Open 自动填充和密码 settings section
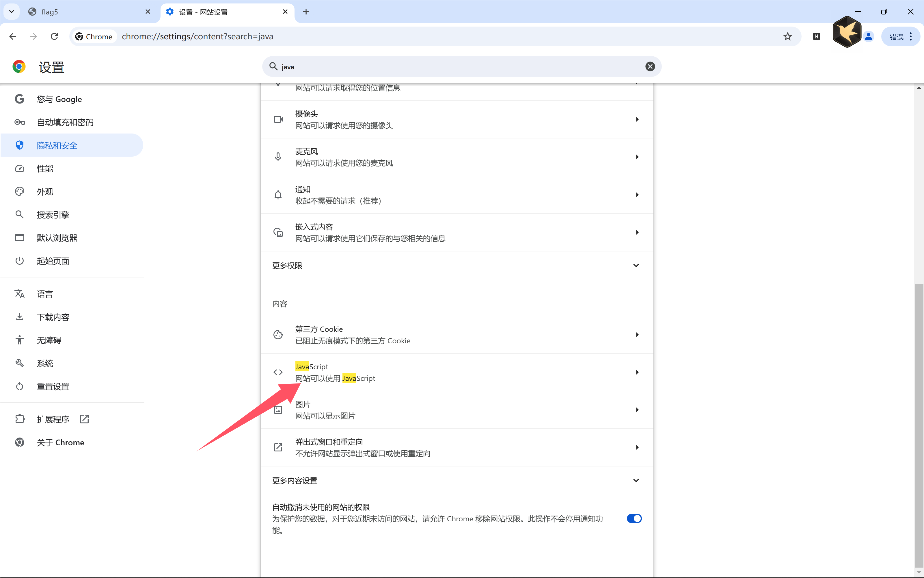Viewport: 924px width, 578px height. coord(72,122)
